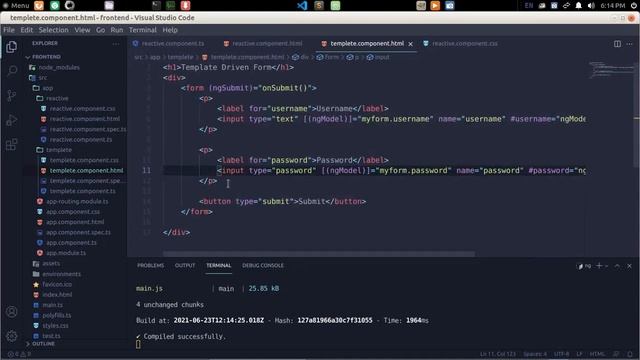Open templete.component.ts in the explorer
This screenshot has width=640, height=360.
click(x=82, y=191)
